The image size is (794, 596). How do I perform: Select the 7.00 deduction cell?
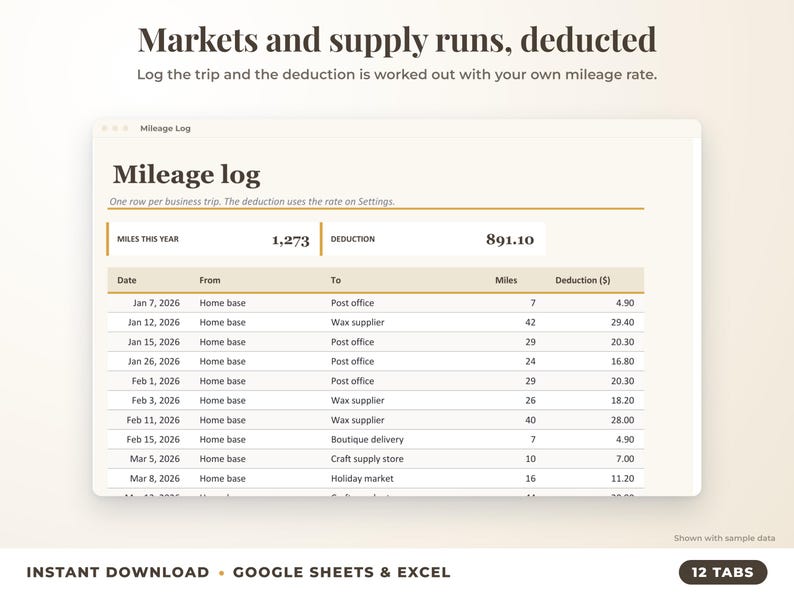tap(625, 459)
